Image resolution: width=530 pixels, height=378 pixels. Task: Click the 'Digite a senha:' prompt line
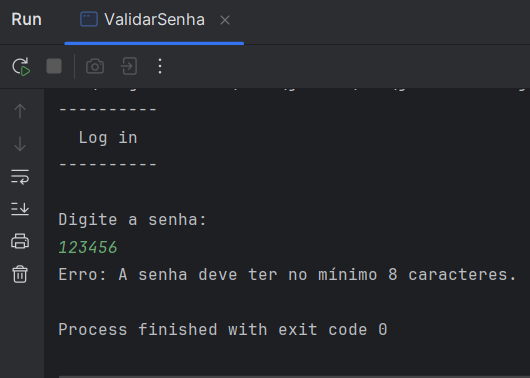(x=132, y=220)
